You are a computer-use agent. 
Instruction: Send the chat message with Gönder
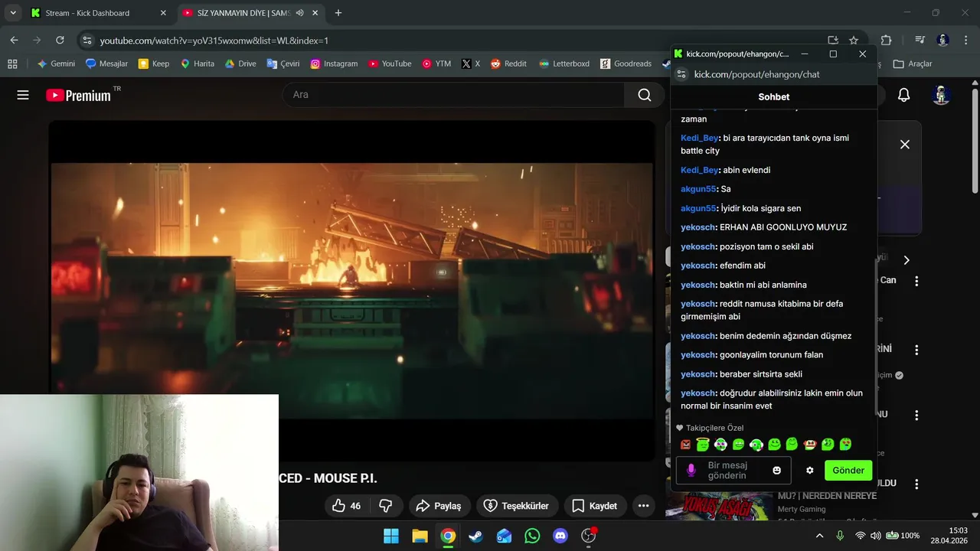point(848,470)
